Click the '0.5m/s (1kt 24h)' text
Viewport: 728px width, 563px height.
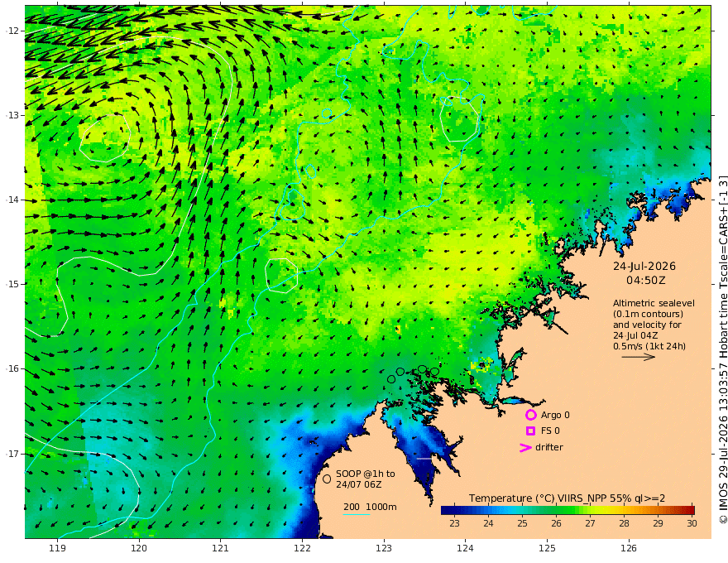[x=649, y=346]
